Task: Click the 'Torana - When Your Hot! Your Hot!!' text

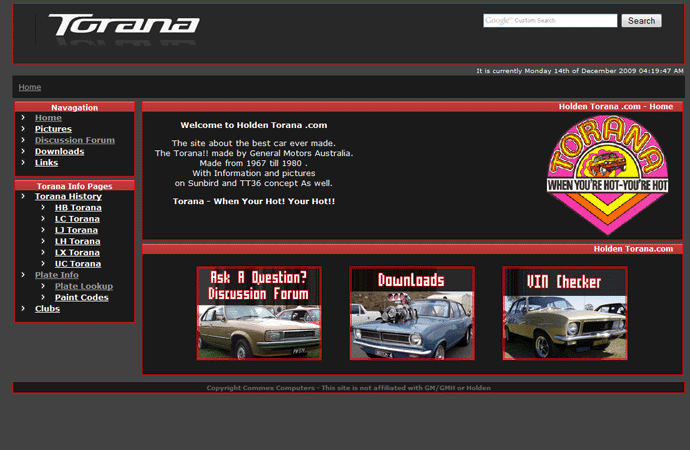Action: click(x=254, y=201)
